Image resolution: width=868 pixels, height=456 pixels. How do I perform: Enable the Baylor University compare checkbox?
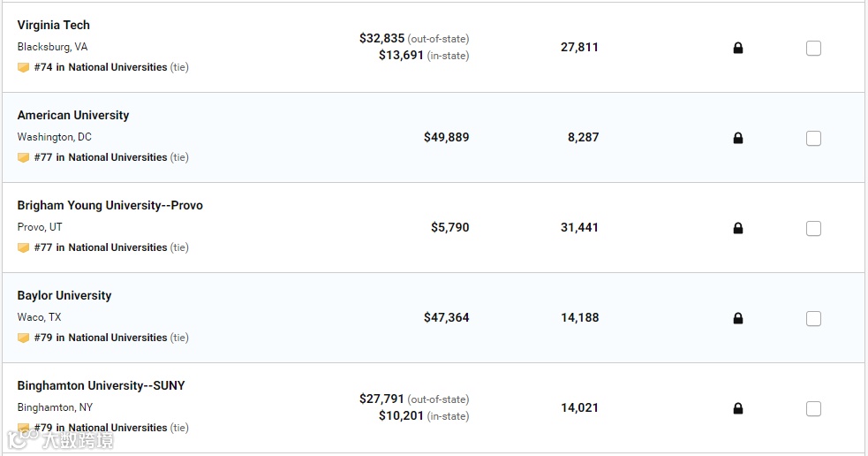coord(813,319)
